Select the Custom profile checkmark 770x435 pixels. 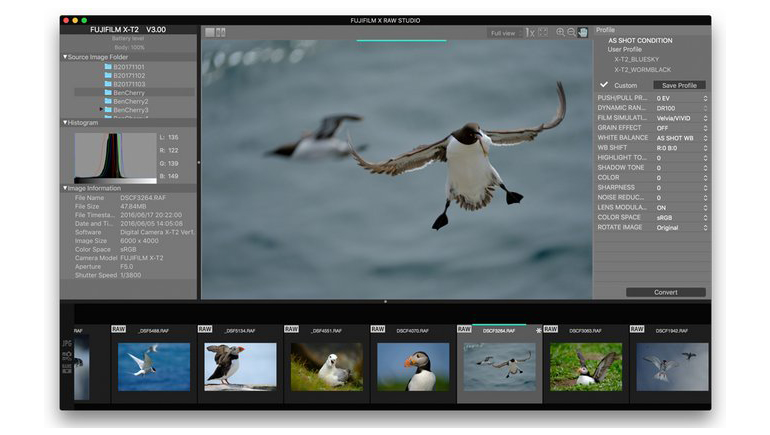pyautogui.click(x=604, y=85)
